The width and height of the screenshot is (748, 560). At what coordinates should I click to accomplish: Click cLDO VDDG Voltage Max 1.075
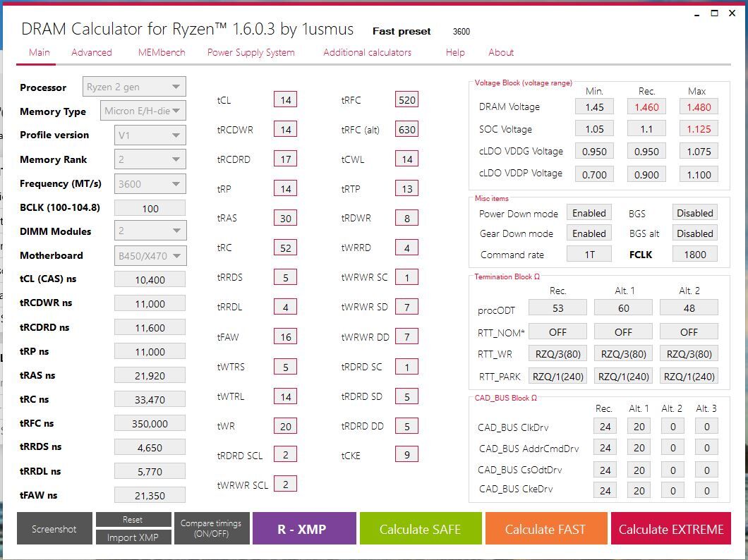pos(699,152)
